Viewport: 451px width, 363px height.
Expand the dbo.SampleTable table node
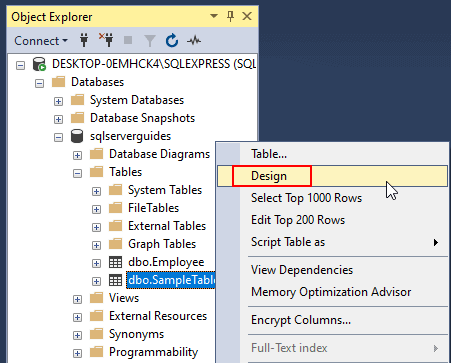[x=96, y=281]
